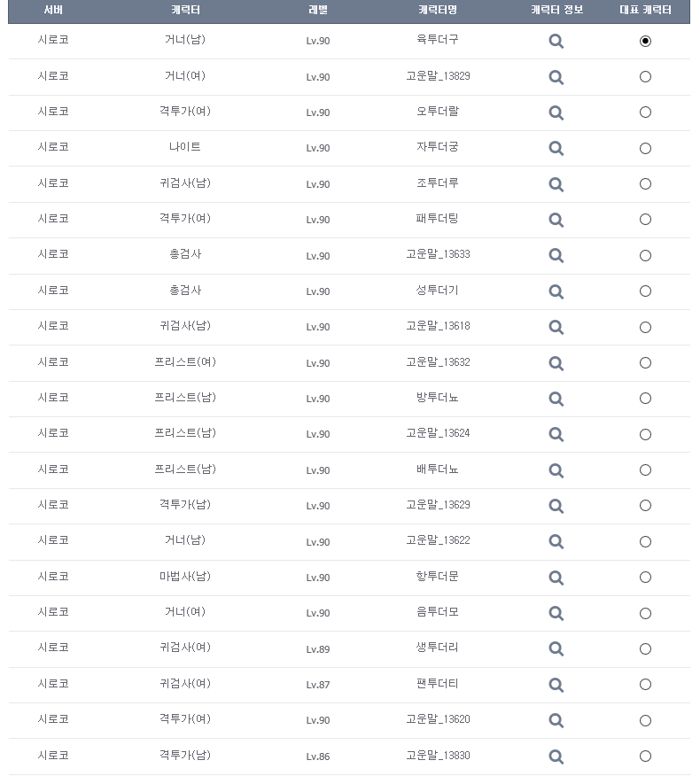Click magnifier icon for 패투더팅
Image resolution: width=700 pixels, height=776 pixels.
point(556,220)
